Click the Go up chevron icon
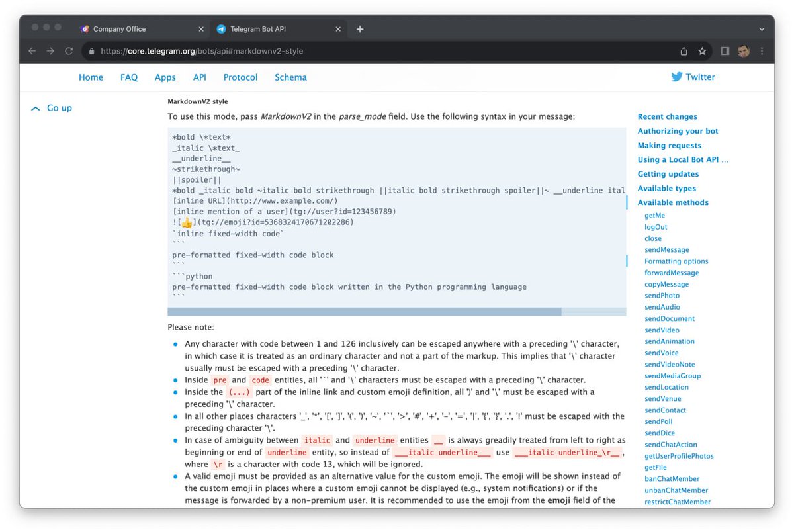This screenshot has width=794, height=532. (36, 109)
